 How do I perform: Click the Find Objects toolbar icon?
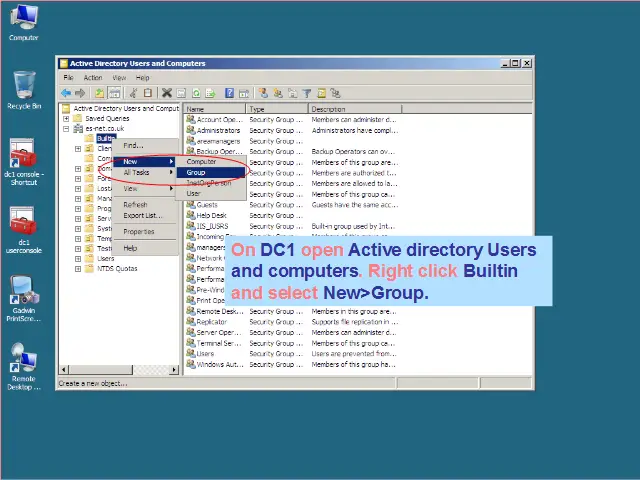click(x=321, y=93)
